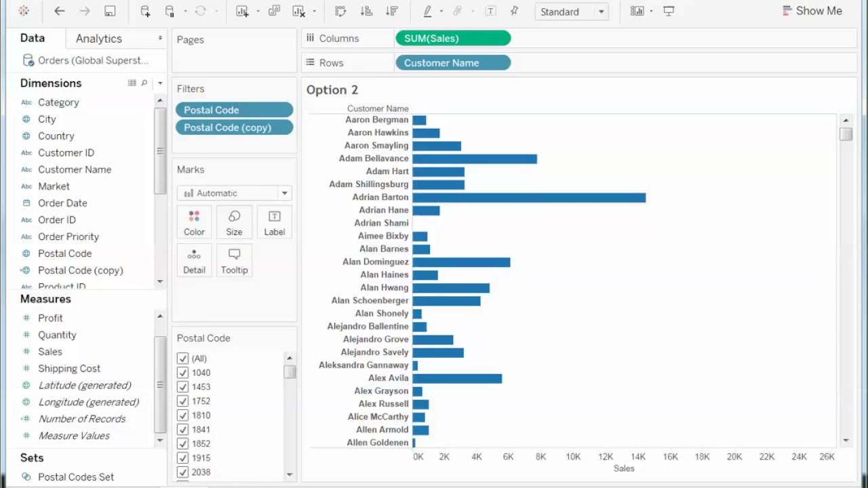Screen dimensions: 868x488
Task: Switch to the Analytics tab
Action: point(99,39)
